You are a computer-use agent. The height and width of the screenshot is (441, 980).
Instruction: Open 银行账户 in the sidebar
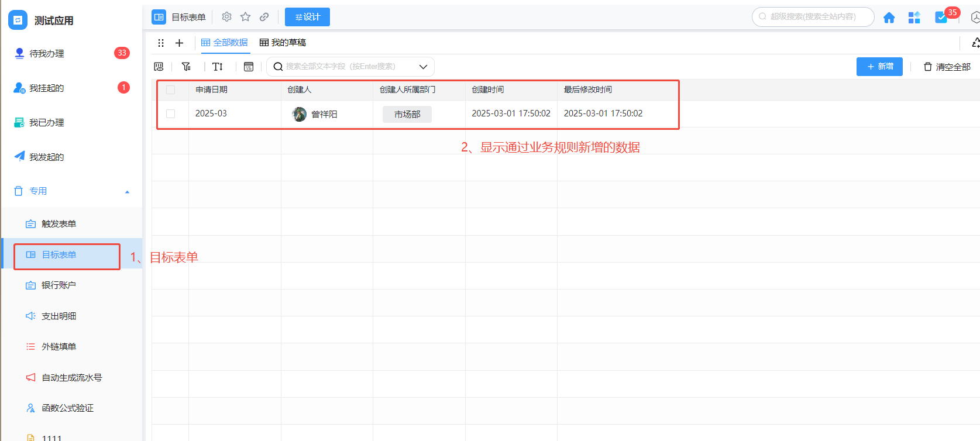pyautogui.click(x=59, y=285)
